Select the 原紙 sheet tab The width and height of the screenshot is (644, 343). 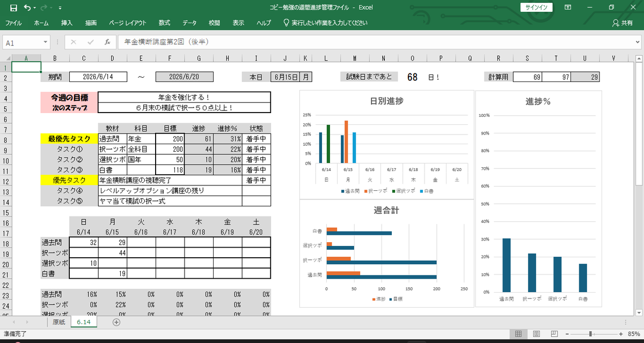pos(58,322)
